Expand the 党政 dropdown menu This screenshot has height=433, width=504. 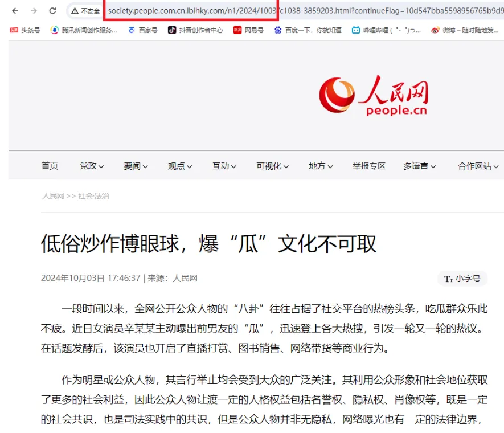click(92, 166)
